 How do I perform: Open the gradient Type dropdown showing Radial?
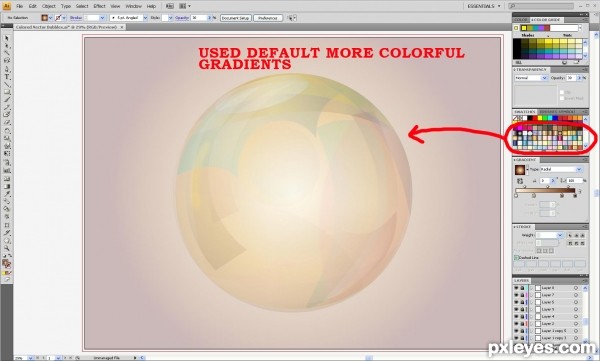pyautogui.click(x=562, y=169)
